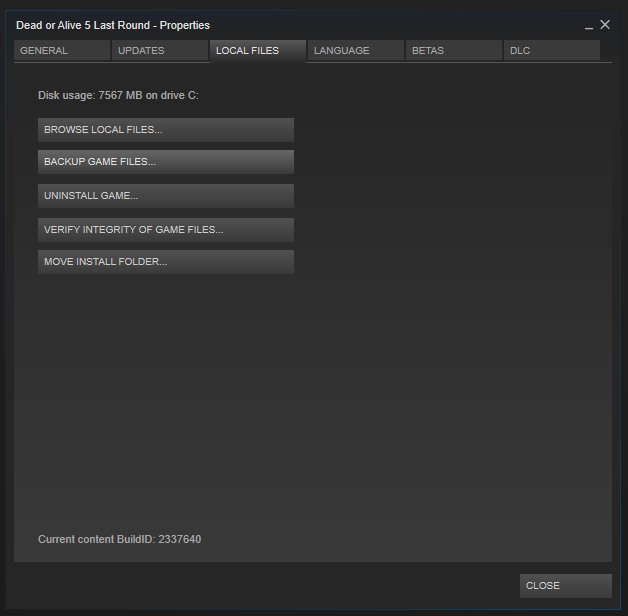Click the Disk usage label text
This screenshot has height=616, width=628.
point(66,96)
